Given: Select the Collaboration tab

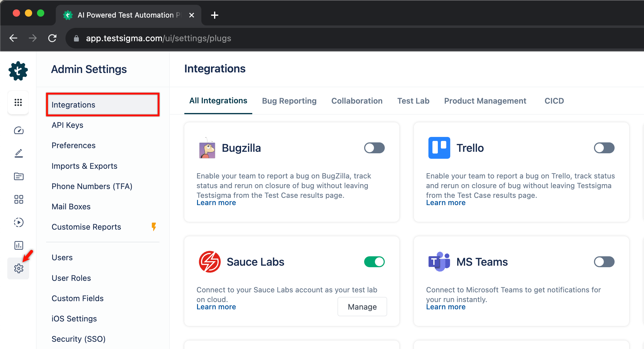Looking at the screenshot, I should [x=357, y=101].
